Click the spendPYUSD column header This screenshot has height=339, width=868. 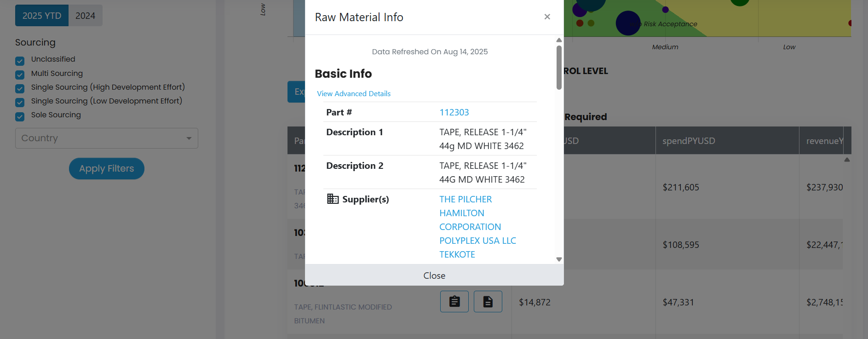pyautogui.click(x=727, y=141)
